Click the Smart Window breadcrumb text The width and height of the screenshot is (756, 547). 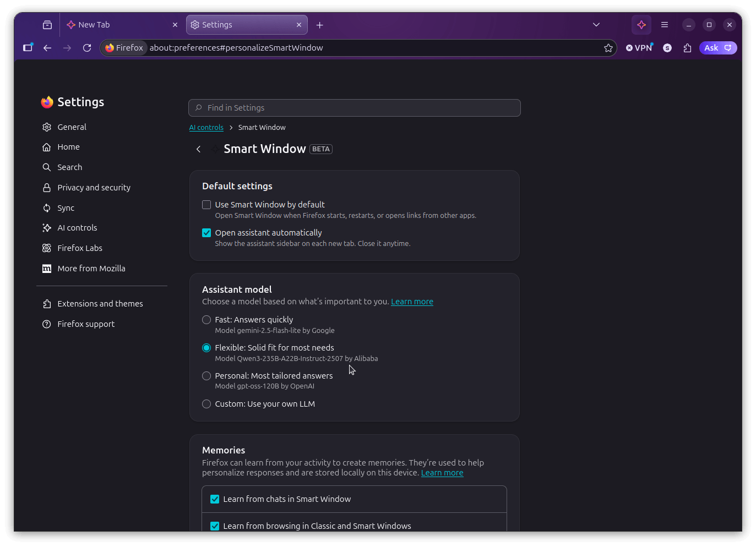coord(262,128)
